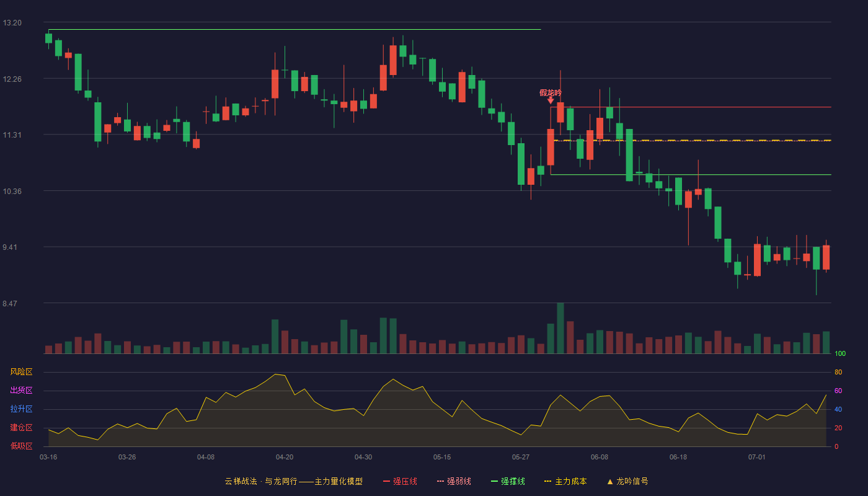Click the 04-20 date label
The height and width of the screenshot is (496, 868).
point(285,458)
